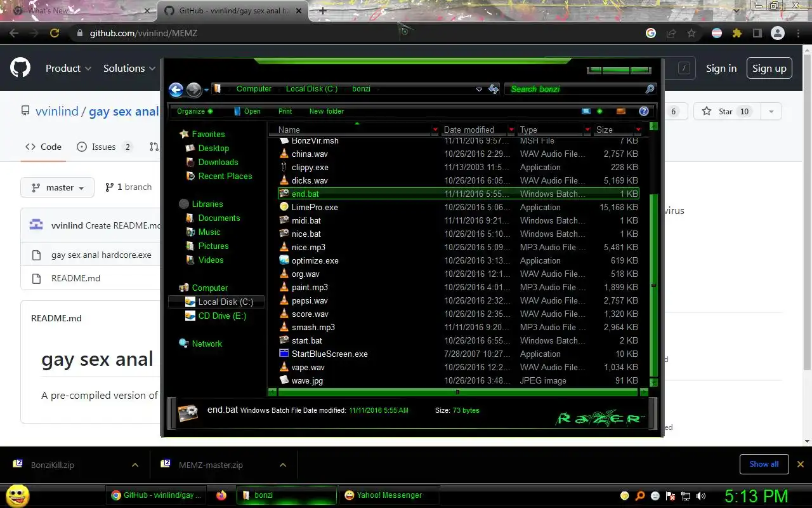Viewport: 812px width, 508px height.
Task: Click the Chrome reload icon
Action: tap(55, 33)
